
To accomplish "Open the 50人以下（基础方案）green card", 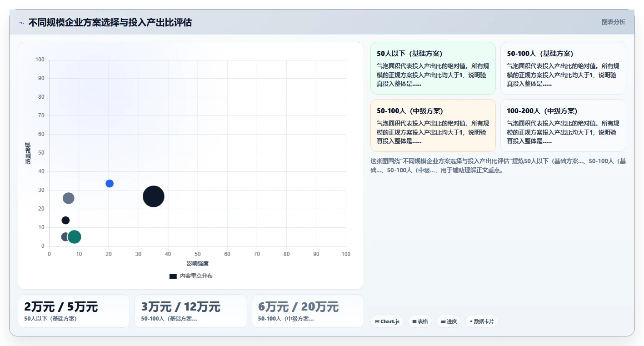I will click(433, 68).
